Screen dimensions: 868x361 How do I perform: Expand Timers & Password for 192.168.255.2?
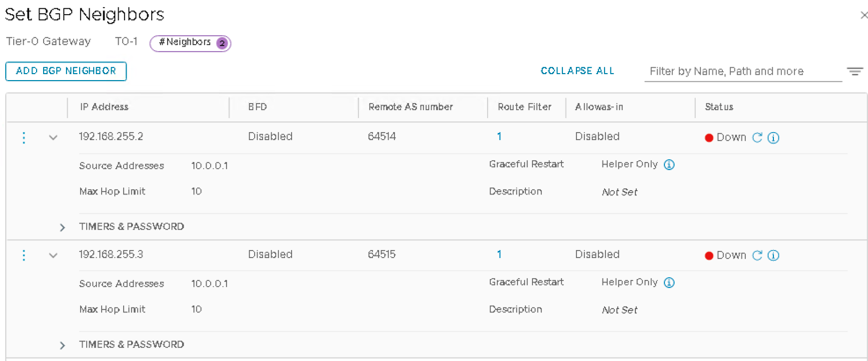(62, 227)
